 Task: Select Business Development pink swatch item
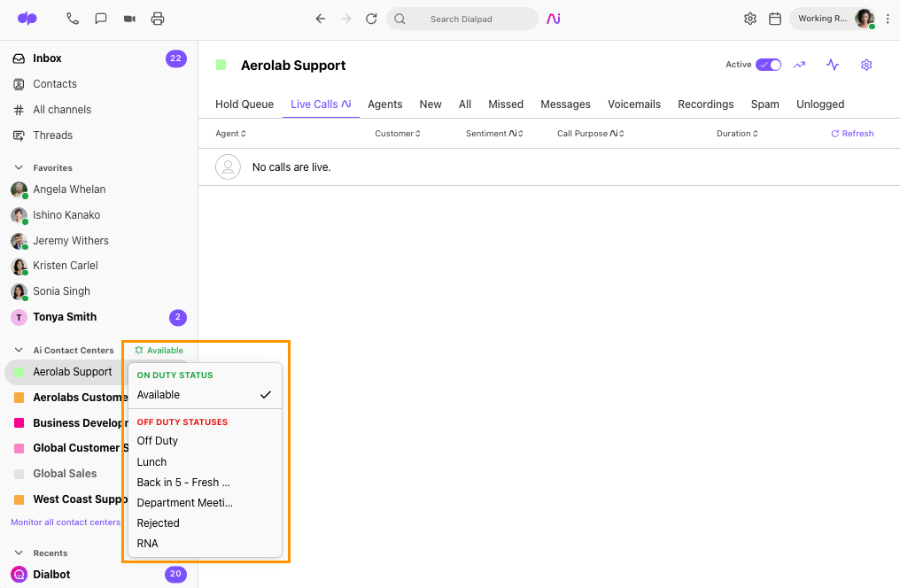(19, 422)
